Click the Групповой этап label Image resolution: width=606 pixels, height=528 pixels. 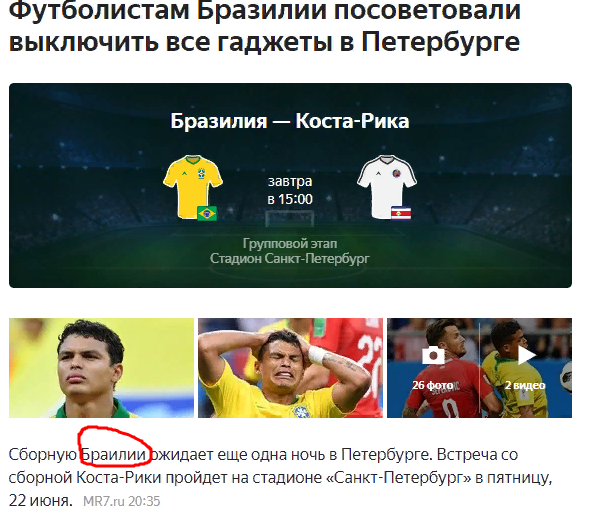coord(290,244)
